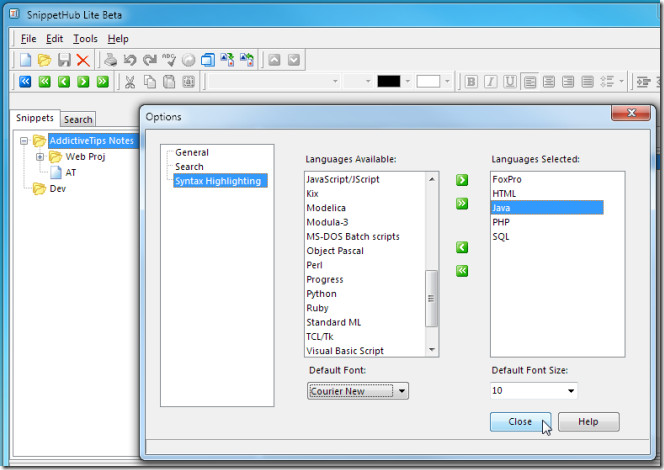Viewport: 664px width, 470px height.
Task: Open the Edit menu
Action: click(55, 39)
